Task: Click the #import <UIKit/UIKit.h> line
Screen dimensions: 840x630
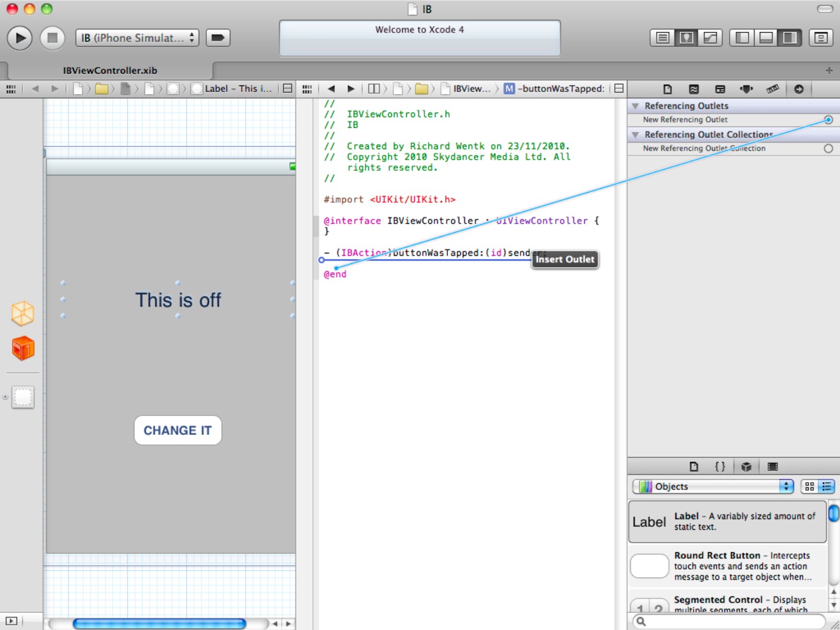Action: [390, 199]
